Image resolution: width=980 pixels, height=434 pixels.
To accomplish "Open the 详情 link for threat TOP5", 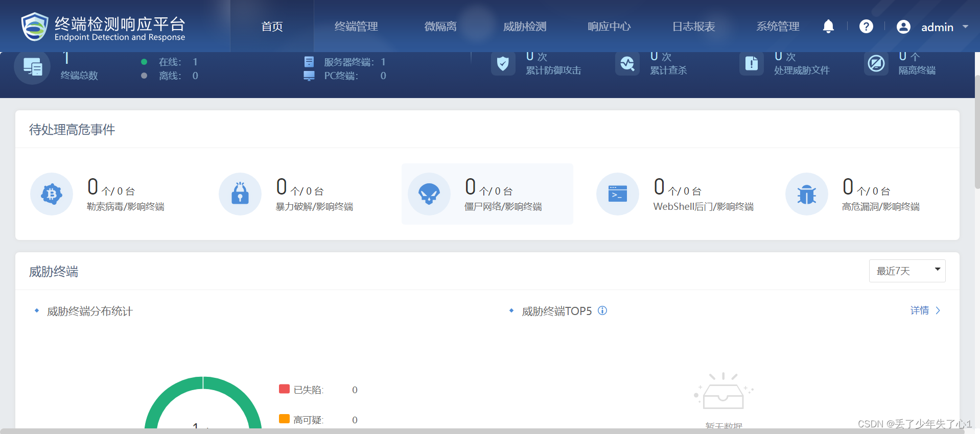I will coord(925,310).
